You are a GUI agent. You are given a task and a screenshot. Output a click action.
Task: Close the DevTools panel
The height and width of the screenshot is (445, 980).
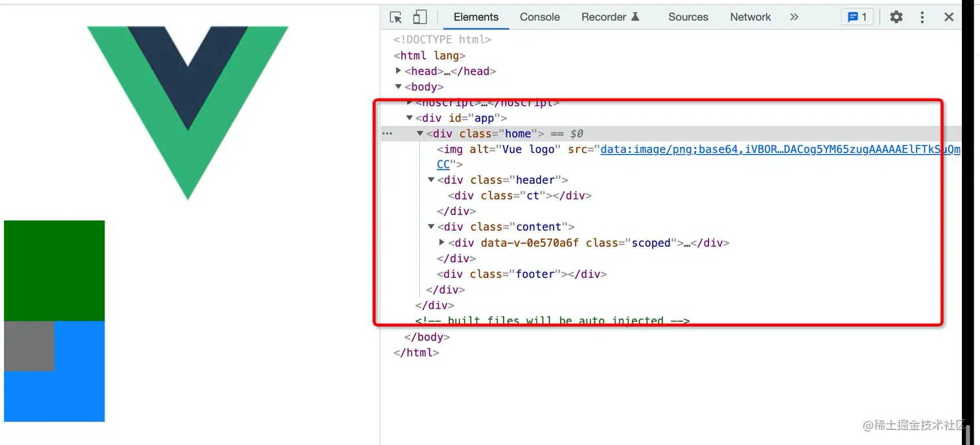(949, 17)
